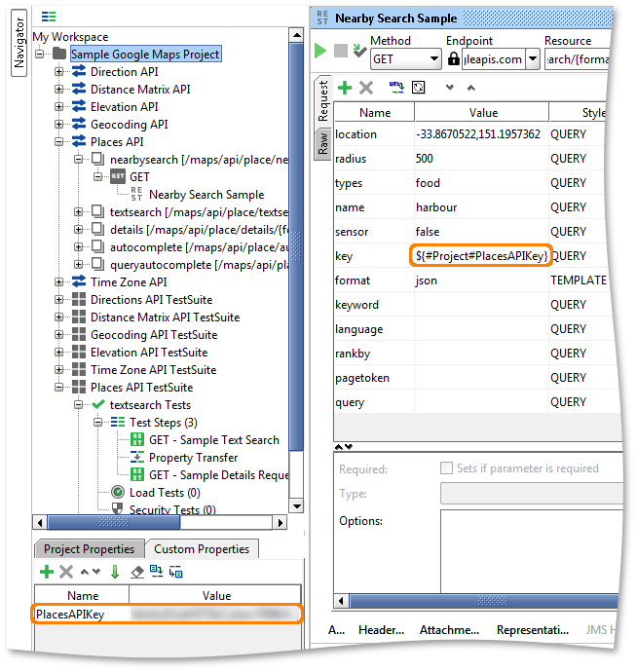Click the navigator list view icon at top

(49, 17)
